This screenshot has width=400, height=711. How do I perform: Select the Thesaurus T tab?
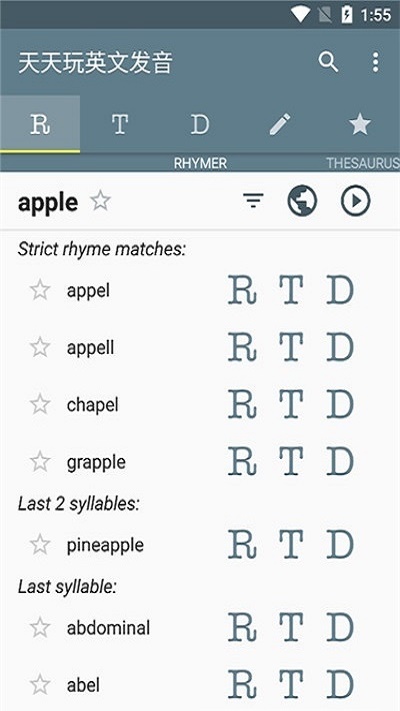(x=120, y=124)
